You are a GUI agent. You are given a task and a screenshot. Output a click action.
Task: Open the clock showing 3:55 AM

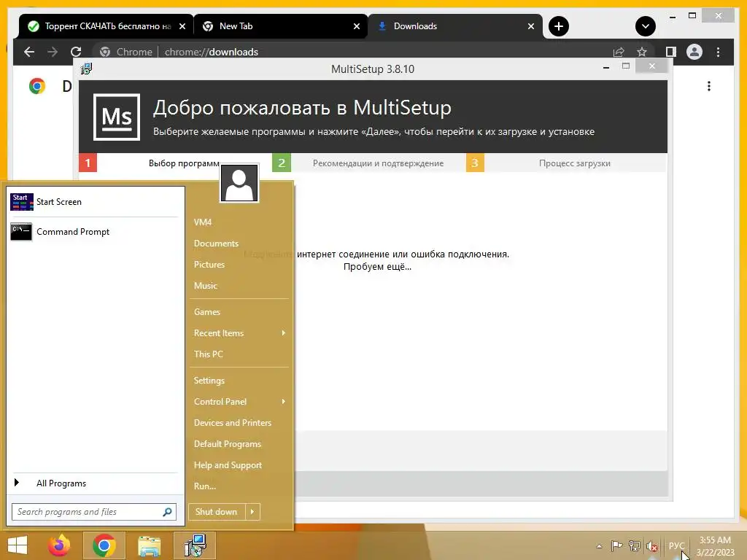[x=715, y=546]
